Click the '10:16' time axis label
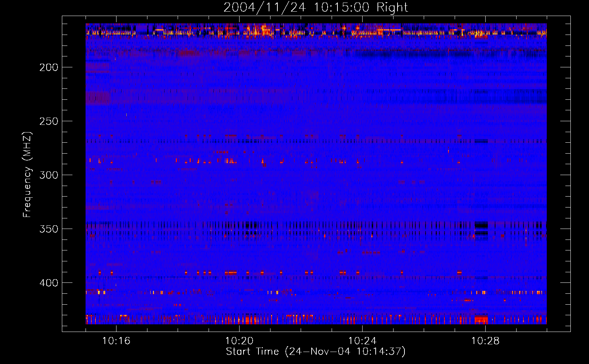Image resolution: width=589 pixels, height=364 pixels. tap(116, 341)
